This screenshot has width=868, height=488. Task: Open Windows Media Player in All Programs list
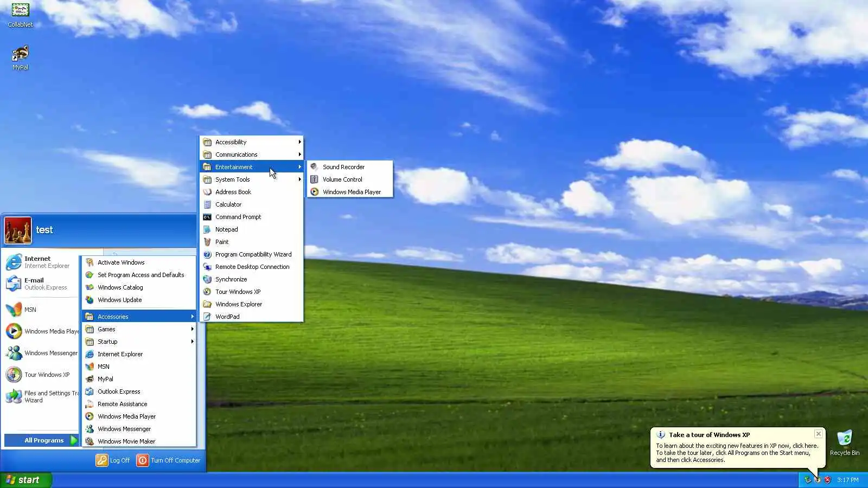tap(139, 416)
